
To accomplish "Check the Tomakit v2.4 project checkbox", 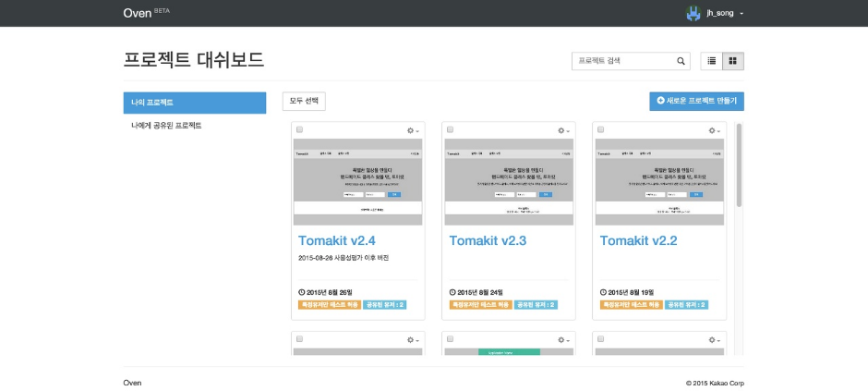I will tap(299, 130).
